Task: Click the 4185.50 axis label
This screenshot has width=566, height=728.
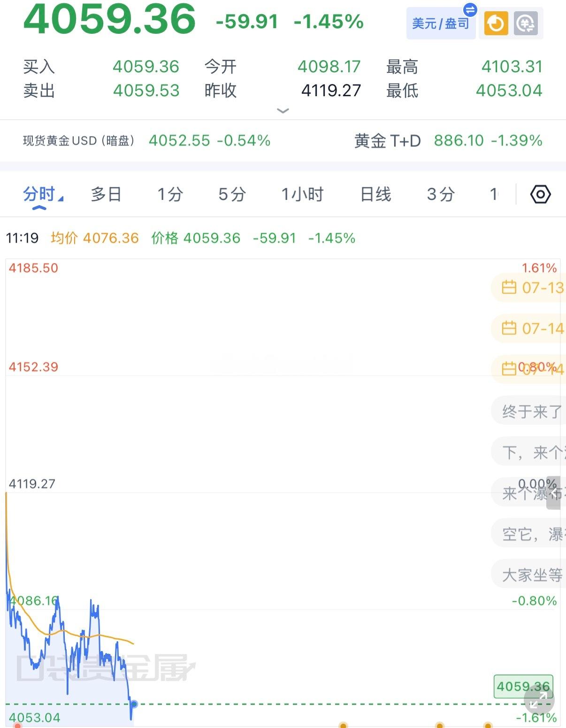Action: pos(33,268)
